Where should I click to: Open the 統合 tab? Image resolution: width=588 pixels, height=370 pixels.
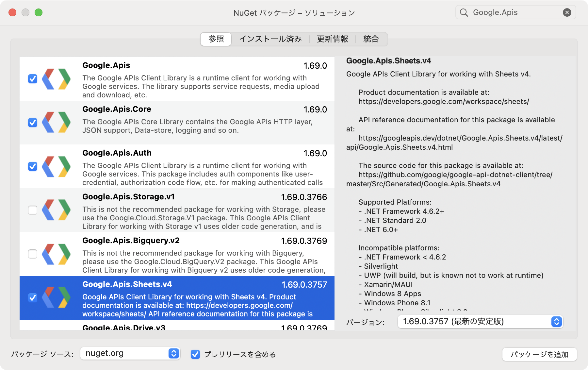pyautogui.click(x=371, y=39)
